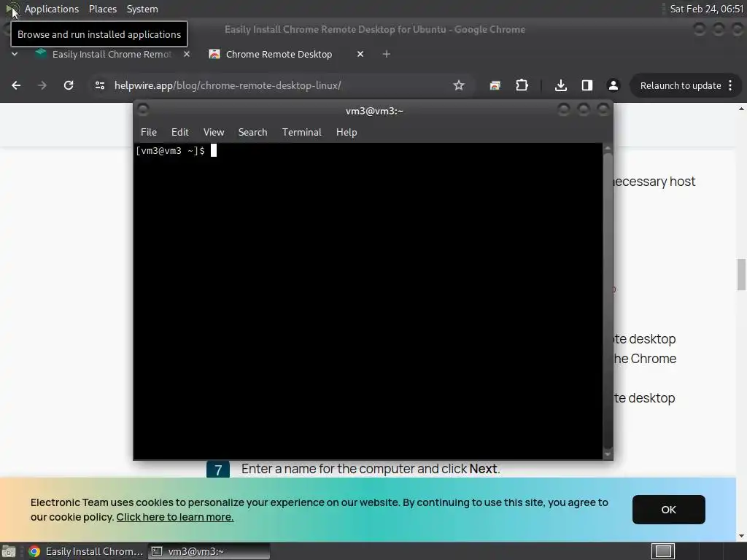Click Show Desktop icon in bottom panel
747x560 pixels.
coord(9,551)
